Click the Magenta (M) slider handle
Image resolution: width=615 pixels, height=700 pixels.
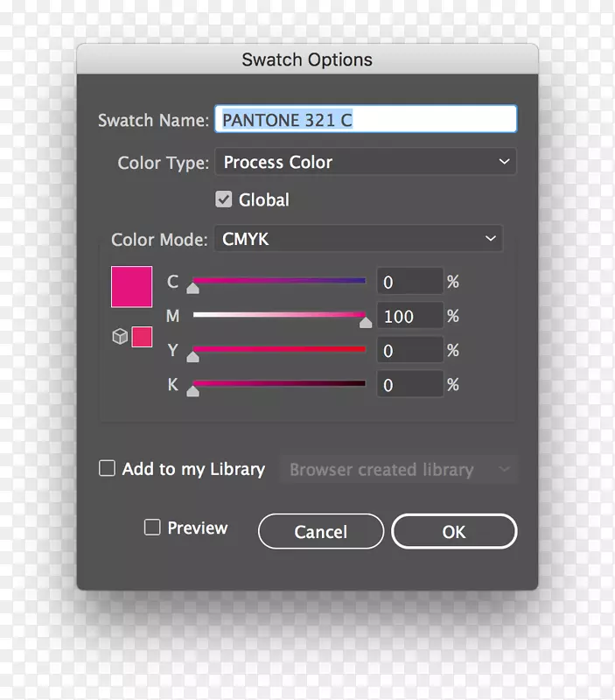pyautogui.click(x=366, y=321)
